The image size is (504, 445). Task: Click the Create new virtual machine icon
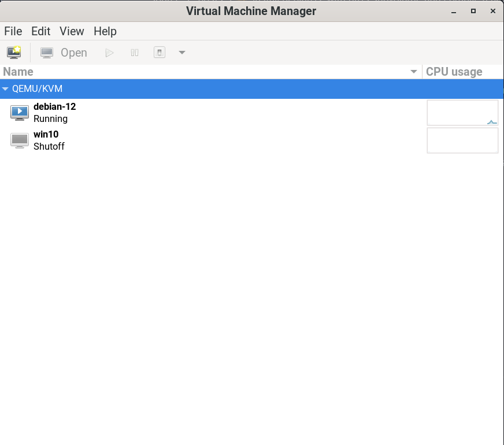pos(14,53)
